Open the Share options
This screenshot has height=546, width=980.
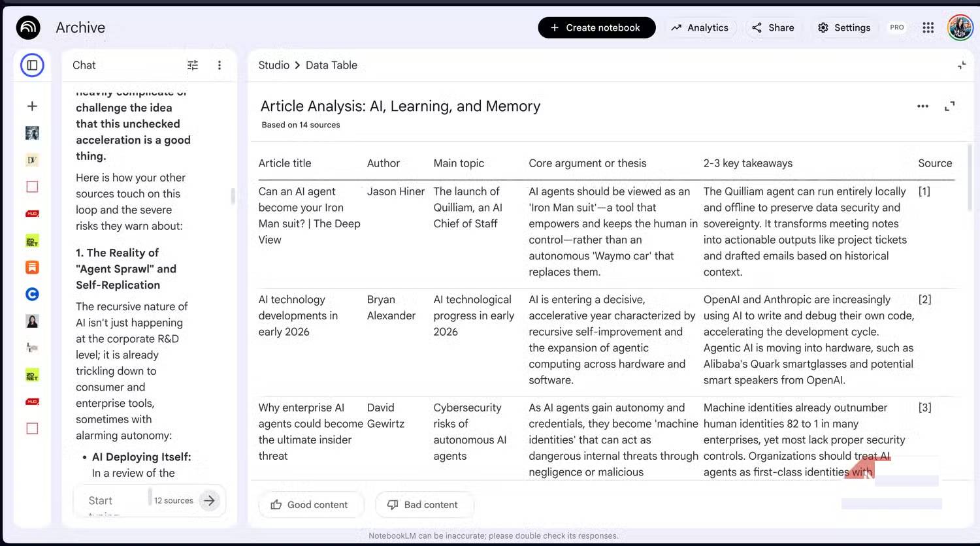(x=772, y=27)
